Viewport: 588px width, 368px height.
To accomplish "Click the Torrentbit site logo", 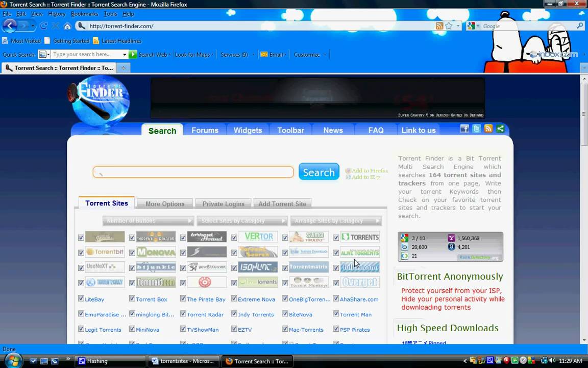I will (x=105, y=252).
